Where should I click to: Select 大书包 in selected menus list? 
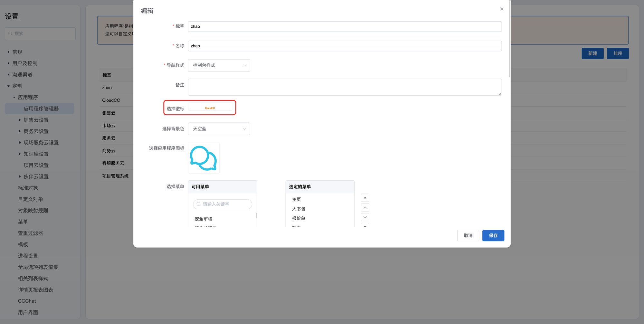tap(298, 209)
